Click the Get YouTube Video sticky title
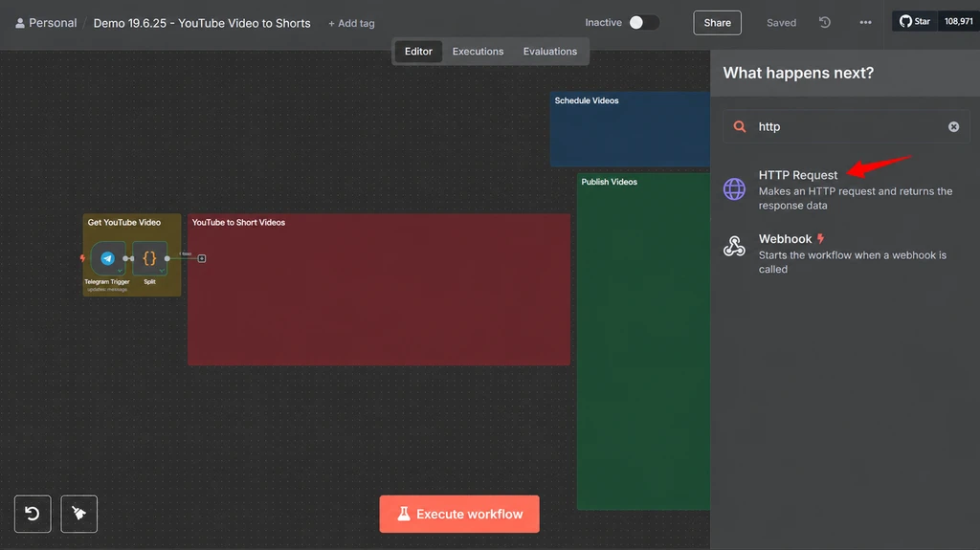This screenshot has height=550, width=980. [x=123, y=223]
